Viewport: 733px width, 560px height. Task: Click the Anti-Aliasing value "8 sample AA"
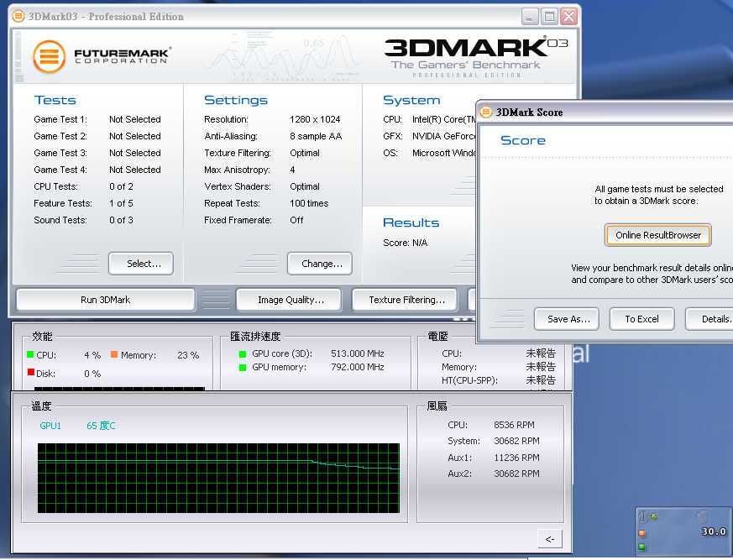[316, 136]
